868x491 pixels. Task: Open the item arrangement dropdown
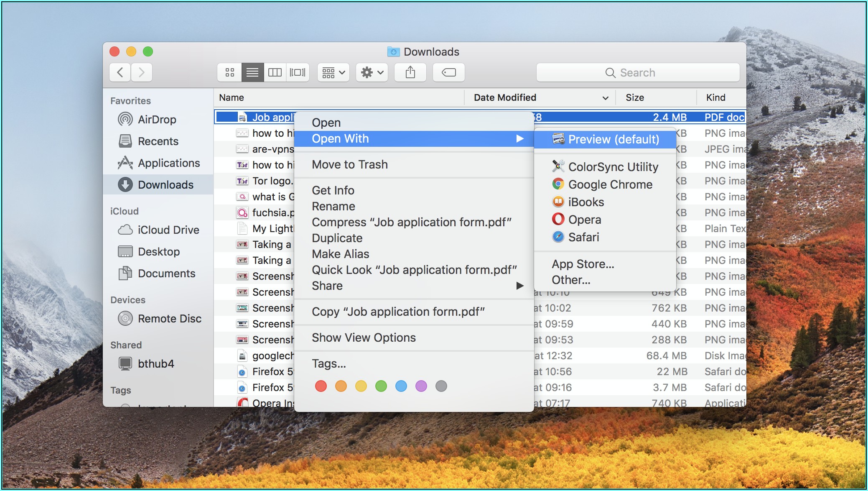[x=333, y=73]
